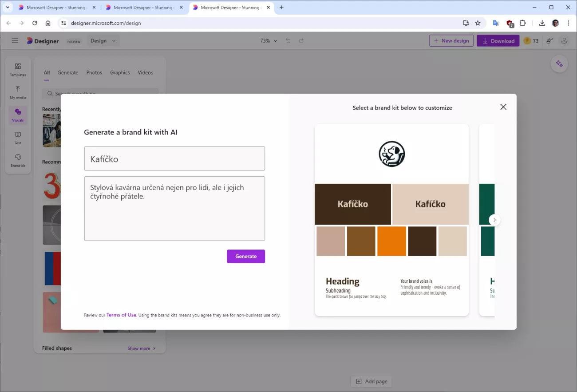Open the Brand kit sidebar icon
Image resolution: width=577 pixels, height=392 pixels.
[x=18, y=160]
